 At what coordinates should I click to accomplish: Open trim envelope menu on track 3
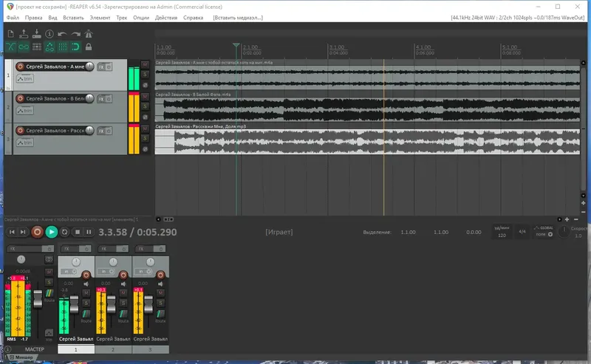25,142
